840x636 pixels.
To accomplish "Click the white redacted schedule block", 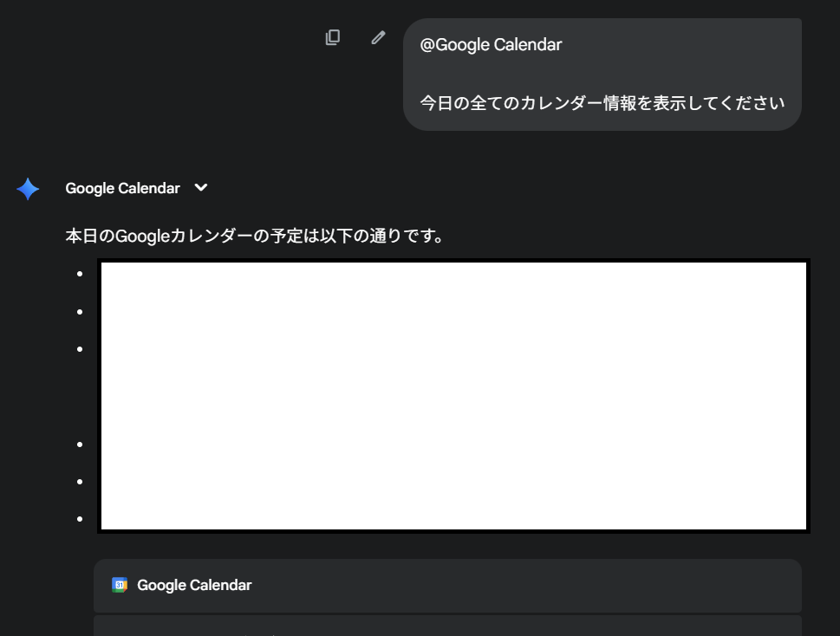I will [x=454, y=395].
